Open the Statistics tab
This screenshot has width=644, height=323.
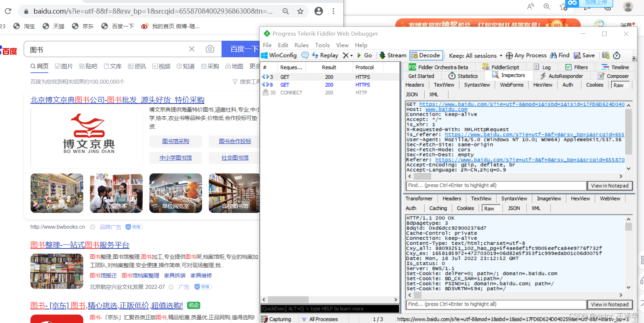[x=463, y=76]
